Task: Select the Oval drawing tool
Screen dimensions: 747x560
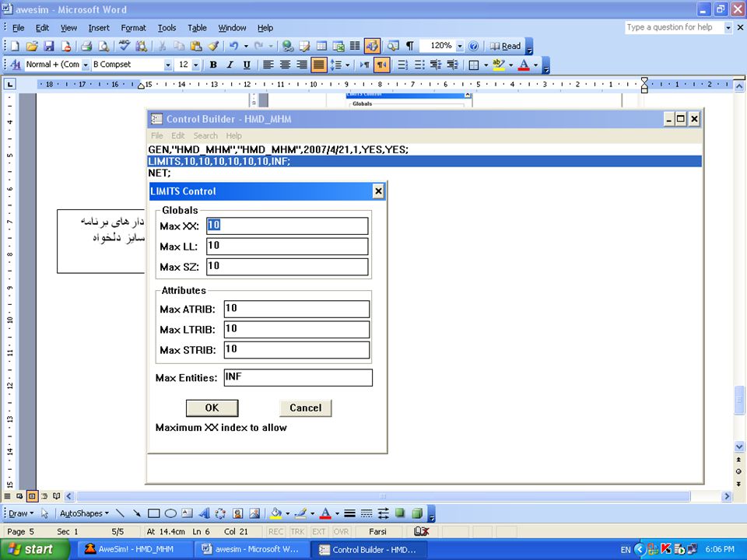Action: [170, 513]
